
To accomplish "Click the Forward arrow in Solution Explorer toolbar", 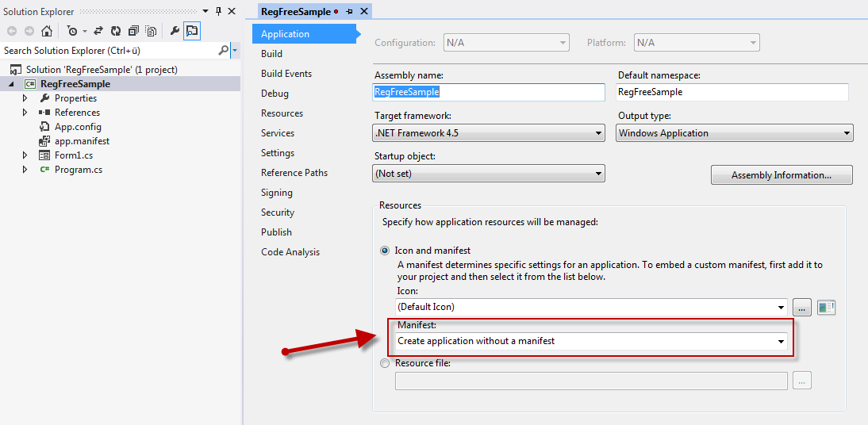I will coord(29,32).
